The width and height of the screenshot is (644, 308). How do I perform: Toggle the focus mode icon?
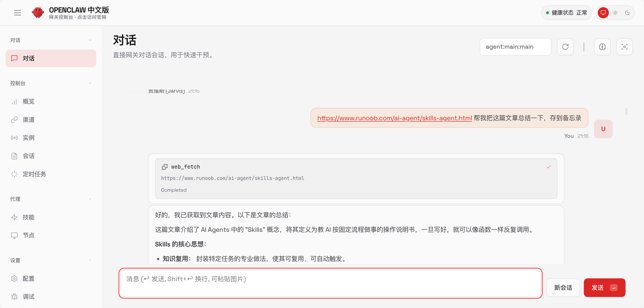click(x=624, y=47)
